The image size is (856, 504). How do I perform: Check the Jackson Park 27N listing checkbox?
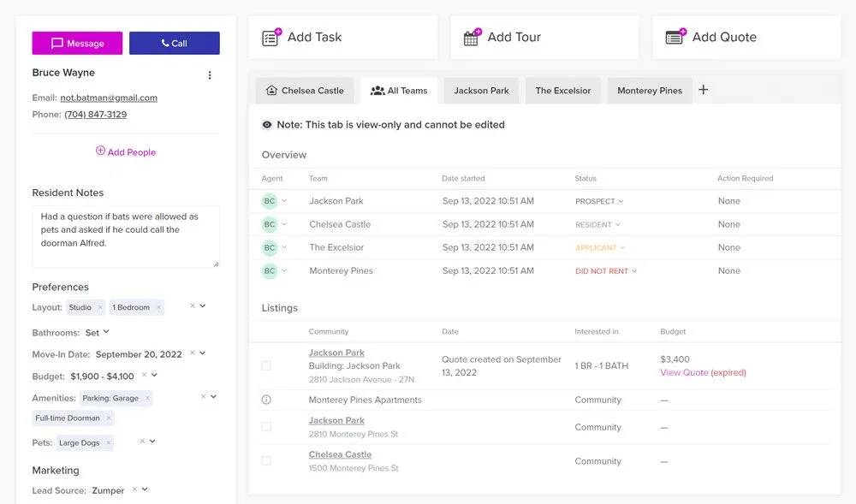(x=266, y=365)
